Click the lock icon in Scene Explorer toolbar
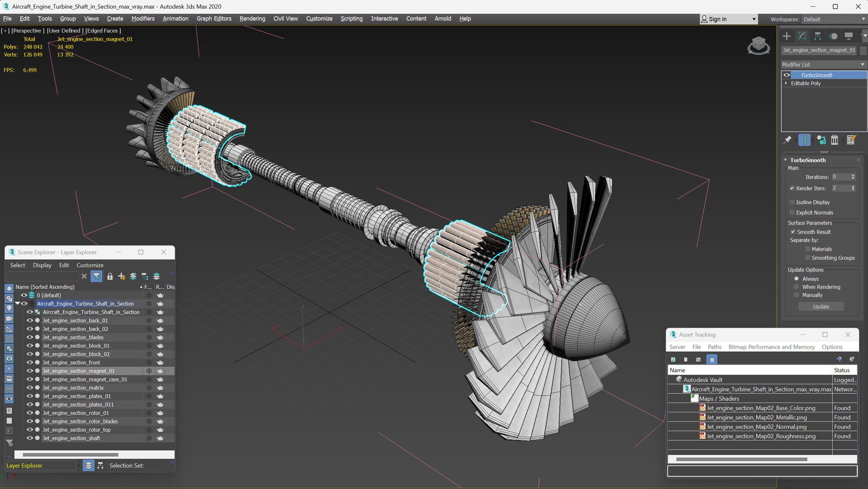 coord(109,276)
